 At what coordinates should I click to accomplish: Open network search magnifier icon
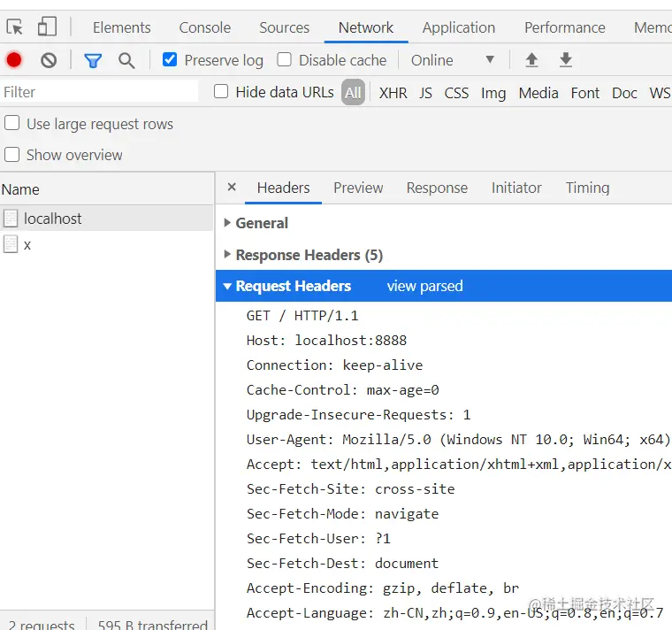pos(126,61)
